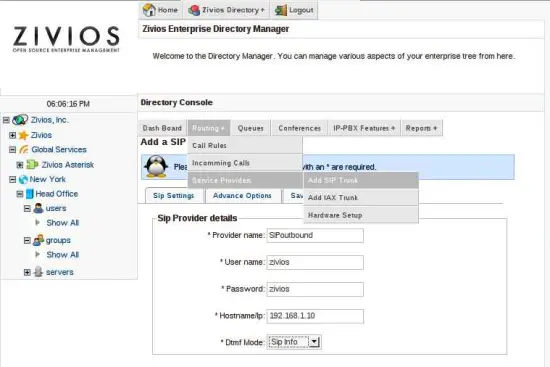
Task: Select Service Providers menu entry
Action: pyautogui.click(x=245, y=180)
